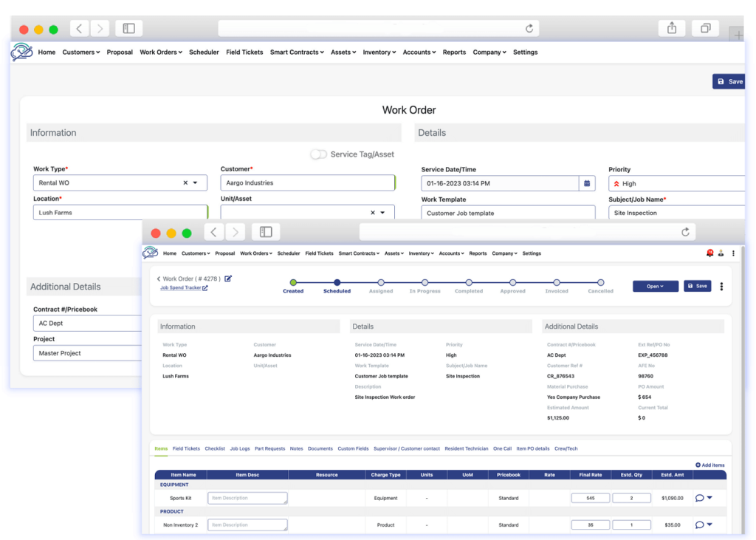Open the notifications bell icon

[710, 253]
